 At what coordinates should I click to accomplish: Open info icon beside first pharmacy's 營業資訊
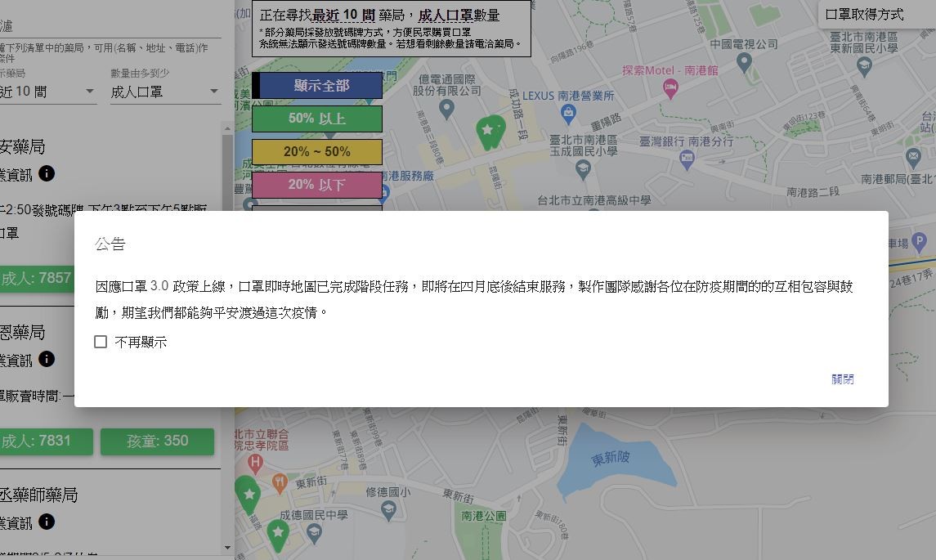(47, 174)
